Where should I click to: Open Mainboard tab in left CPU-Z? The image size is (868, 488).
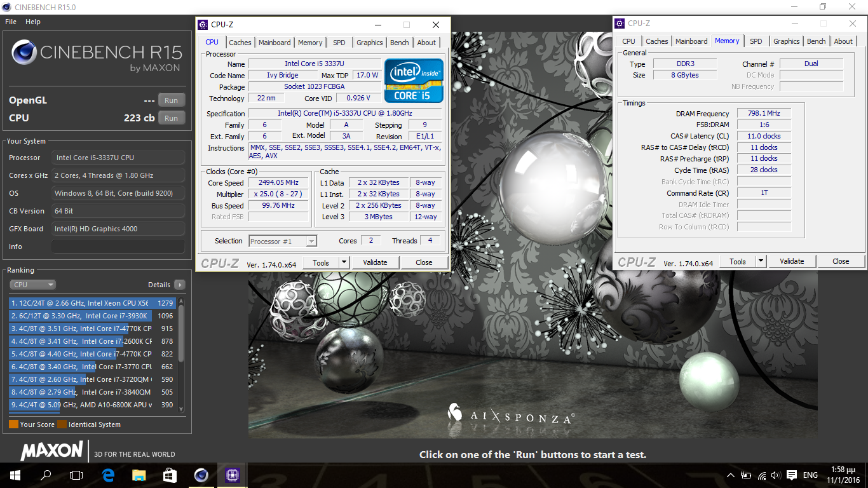[275, 43]
